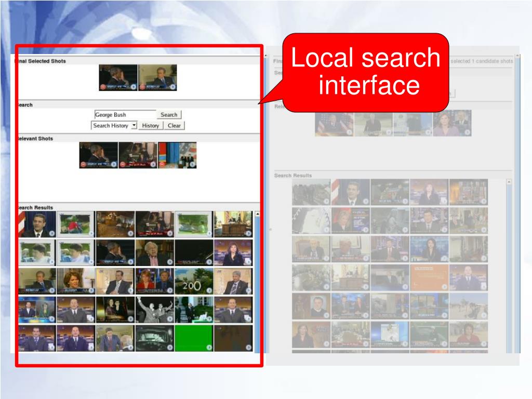Select the two anchors blue split-screen thumbnail
532x399 pixels.
[37, 310]
